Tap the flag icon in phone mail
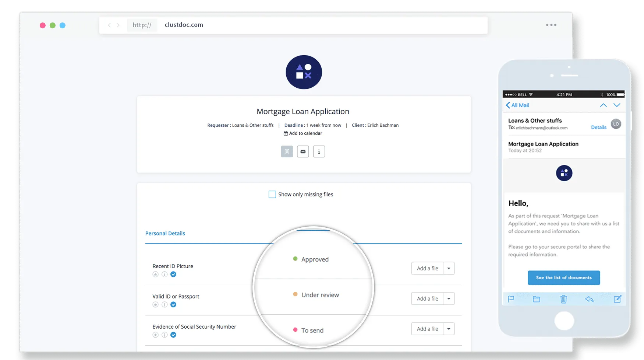This screenshot has height=360, width=644. tap(511, 299)
